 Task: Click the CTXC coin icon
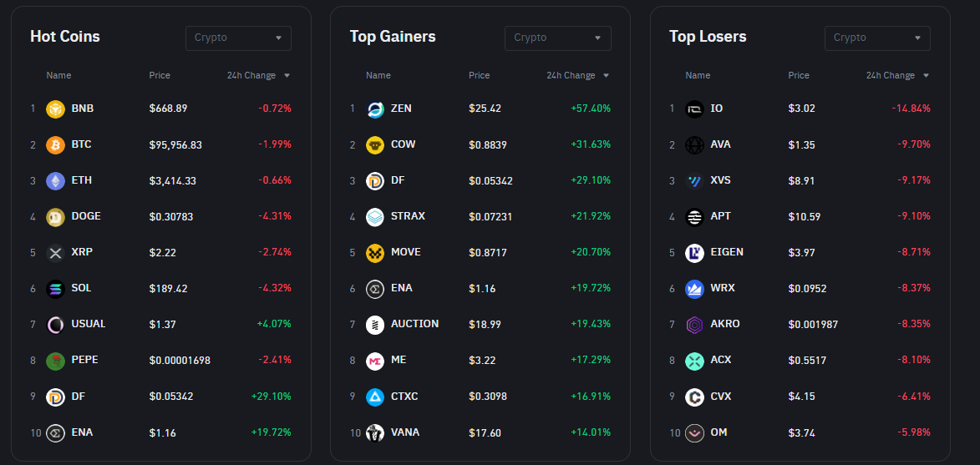375,397
